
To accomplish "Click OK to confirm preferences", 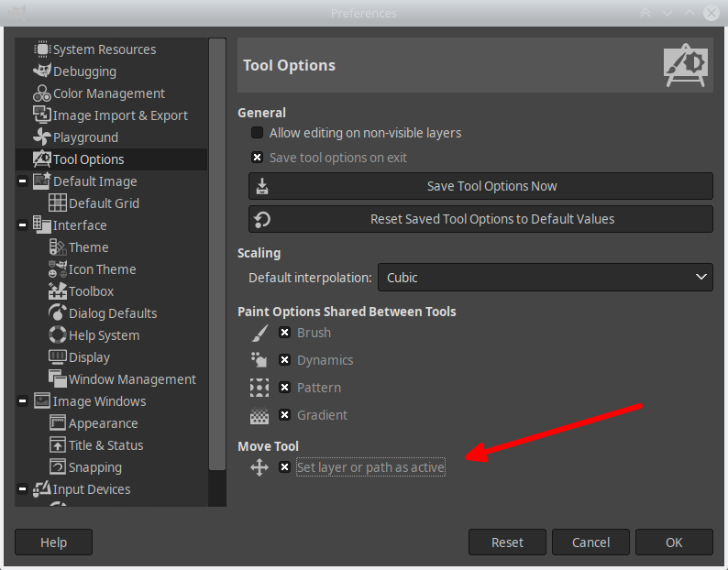I will pos(674,543).
